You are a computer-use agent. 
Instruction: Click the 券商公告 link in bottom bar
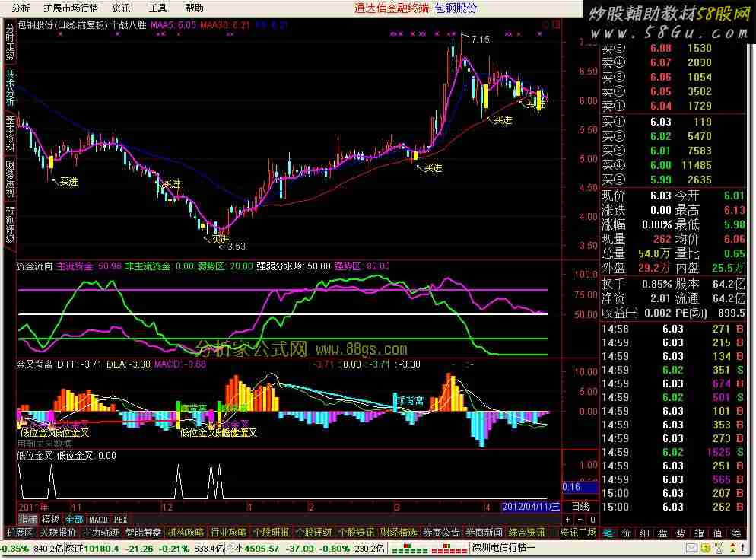click(x=441, y=533)
